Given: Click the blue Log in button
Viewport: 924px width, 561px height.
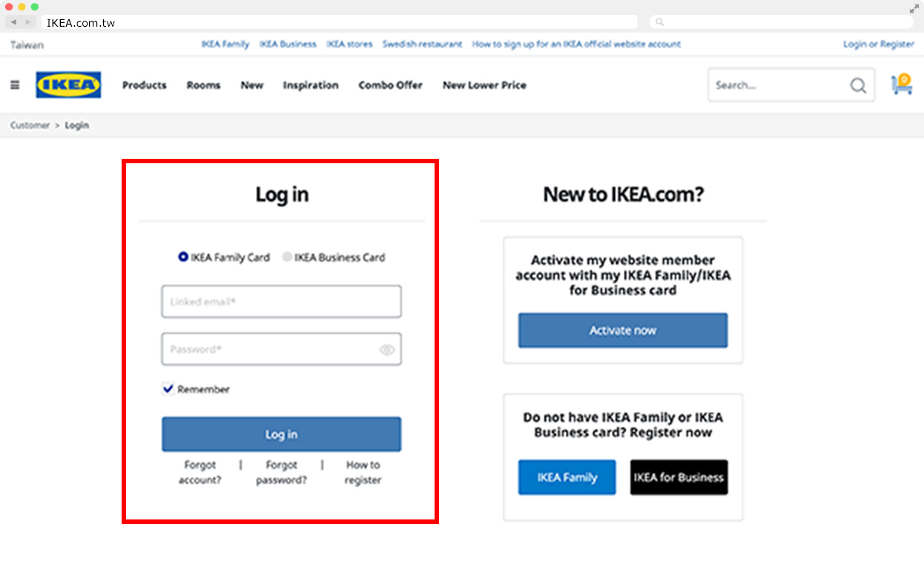Looking at the screenshot, I should 281,434.
